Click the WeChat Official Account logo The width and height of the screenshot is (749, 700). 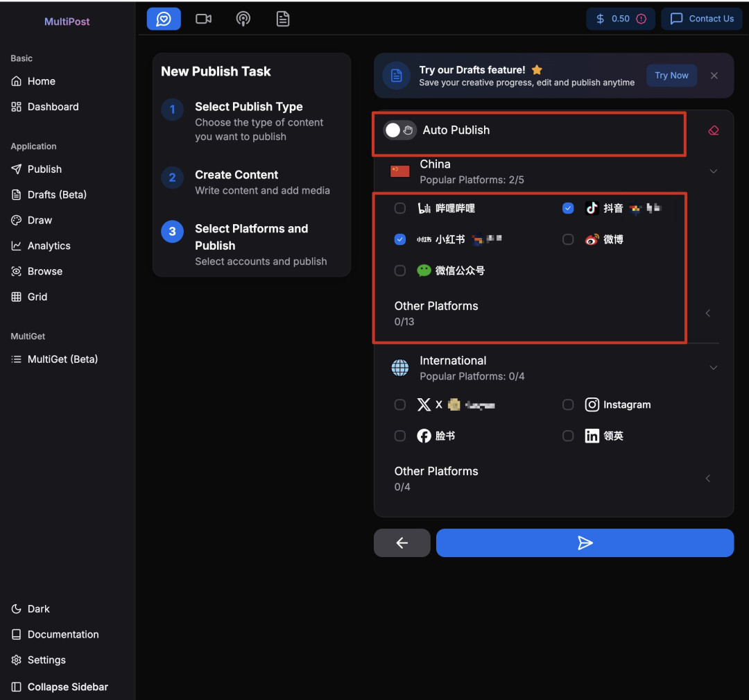tap(424, 271)
